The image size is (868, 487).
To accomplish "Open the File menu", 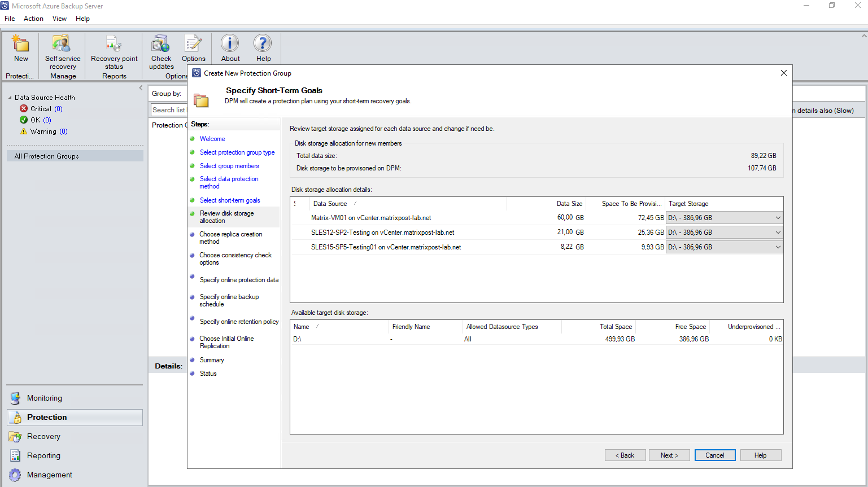I will coord(10,19).
